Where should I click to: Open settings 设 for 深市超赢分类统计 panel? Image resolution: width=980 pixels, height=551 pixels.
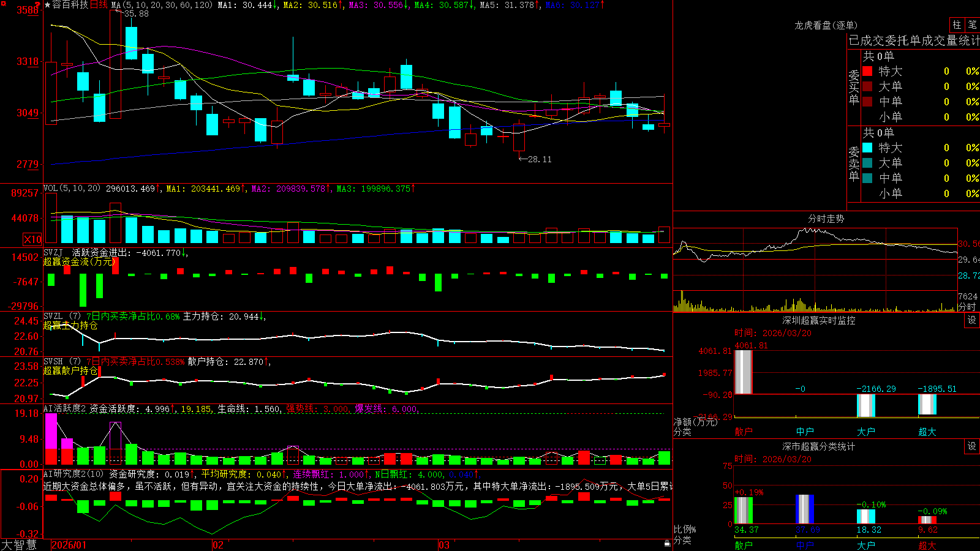[971, 446]
